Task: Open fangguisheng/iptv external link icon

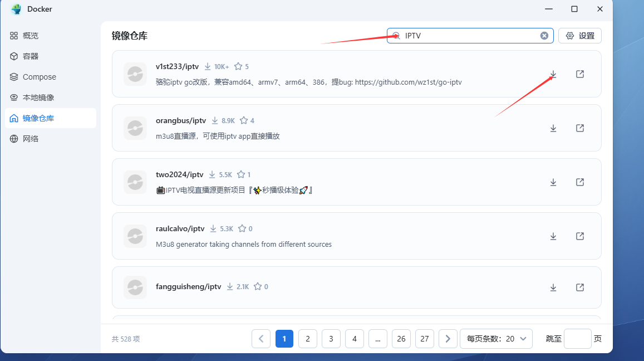Action: tap(580, 287)
